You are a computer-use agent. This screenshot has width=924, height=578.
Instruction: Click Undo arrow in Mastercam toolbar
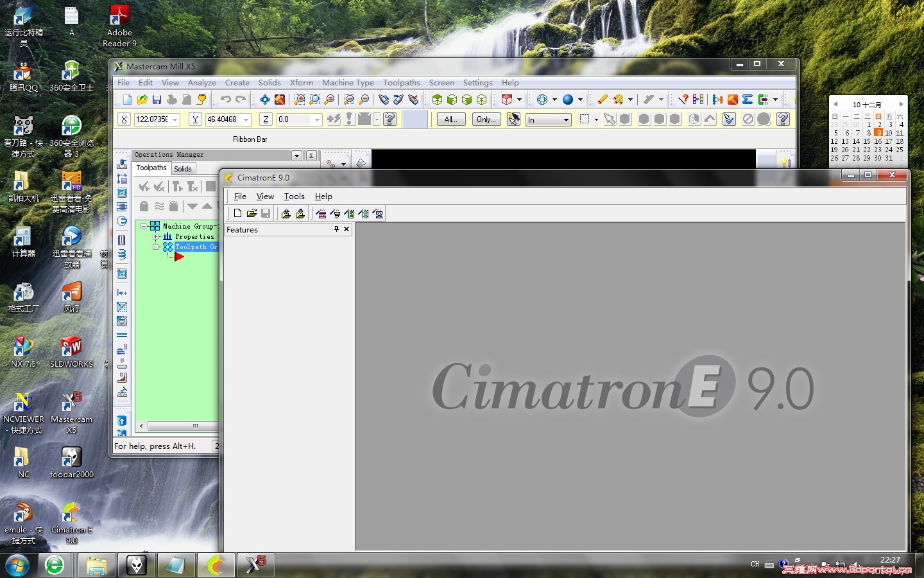[225, 100]
